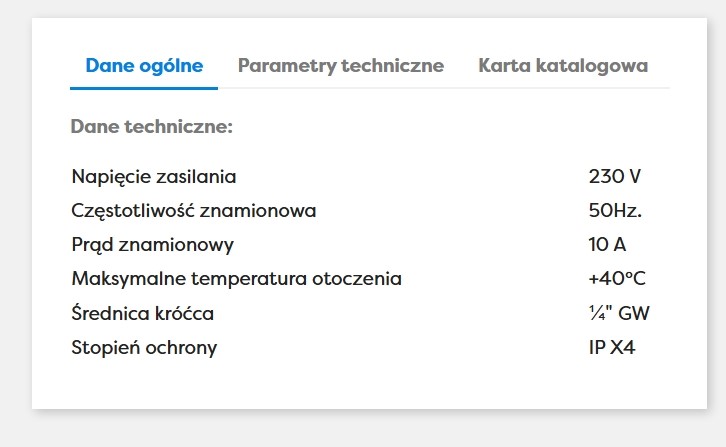This screenshot has height=447, width=726.
Task: Select the Maksymalne temperatura otoczenia label
Action: tap(236, 279)
